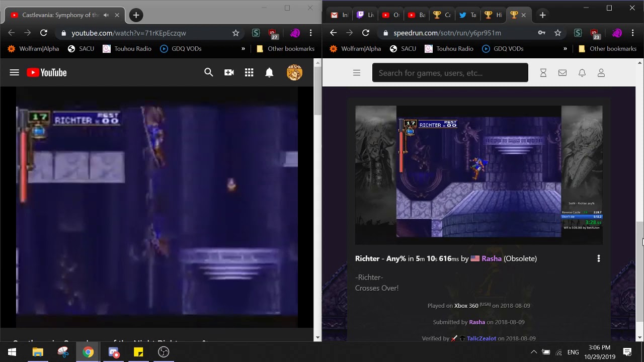This screenshot has width=644, height=362.
Task: Bookmark the YouTube page with star
Action: pyautogui.click(x=235, y=33)
